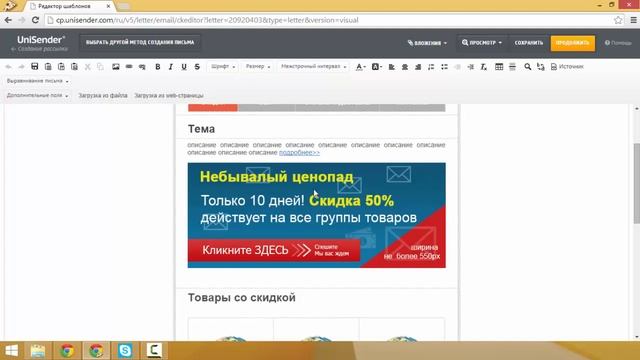Open Skype from the taskbar
The height and width of the screenshot is (360, 640).
tap(125, 351)
